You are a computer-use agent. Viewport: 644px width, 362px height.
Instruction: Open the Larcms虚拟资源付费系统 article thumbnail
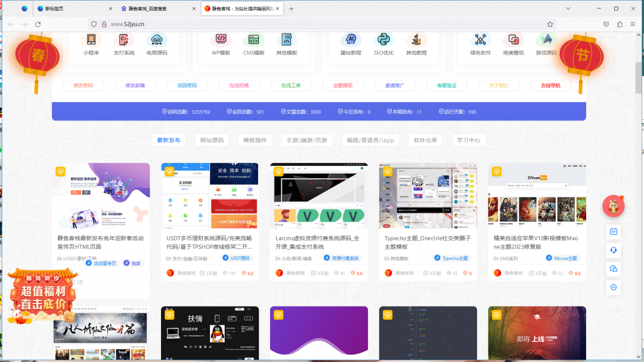tap(318, 194)
